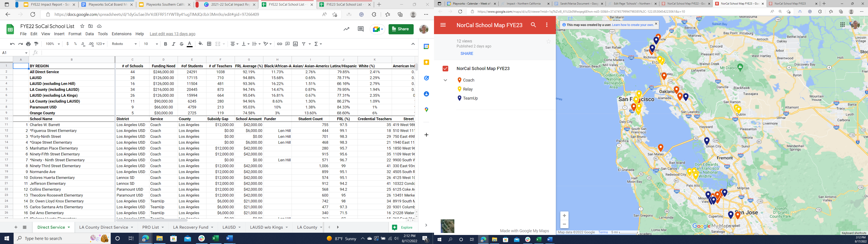
Task: Collapse the map layer legend chevron
Action: pyautogui.click(x=446, y=80)
